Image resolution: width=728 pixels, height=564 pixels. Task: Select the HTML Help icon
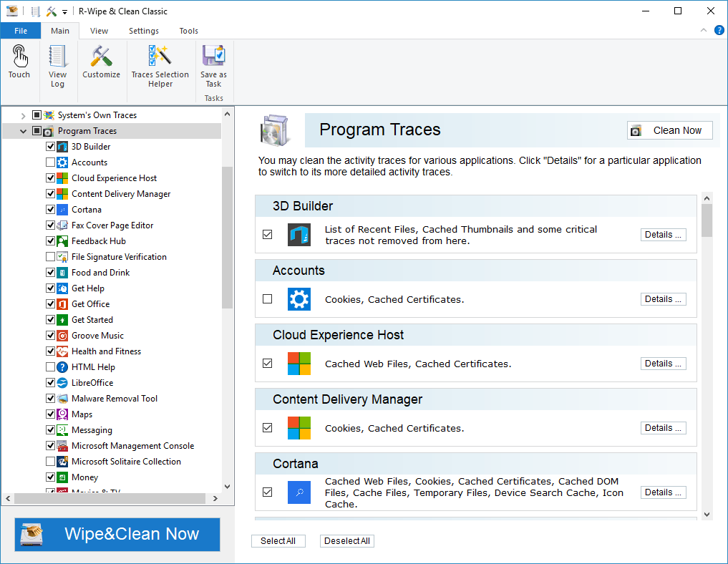point(62,367)
